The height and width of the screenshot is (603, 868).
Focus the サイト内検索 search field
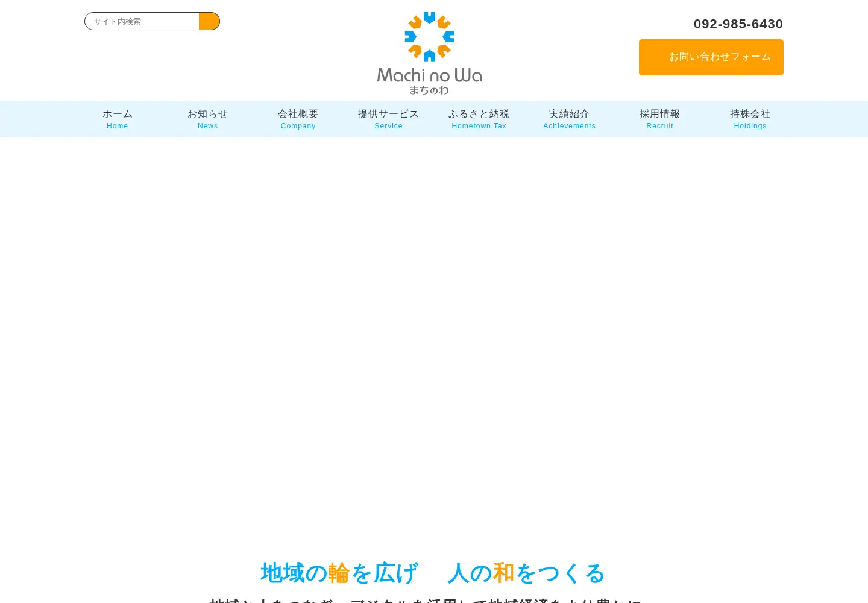pyautogui.click(x=142, y=21)
